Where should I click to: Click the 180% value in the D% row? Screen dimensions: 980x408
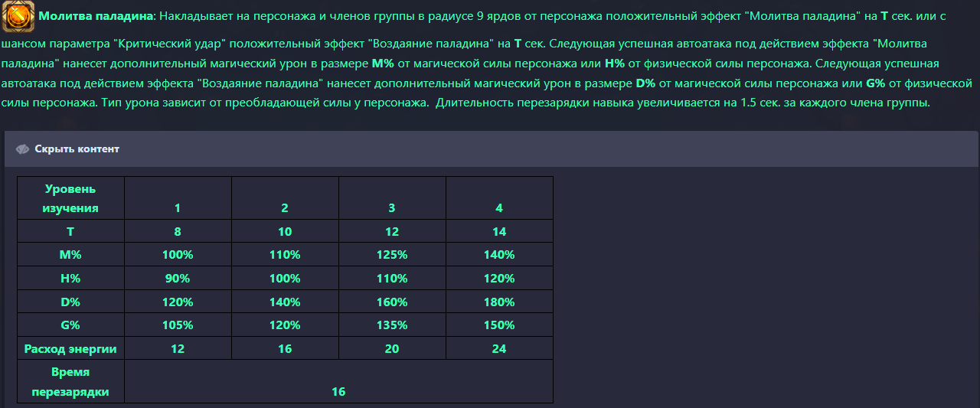point(499,302)
